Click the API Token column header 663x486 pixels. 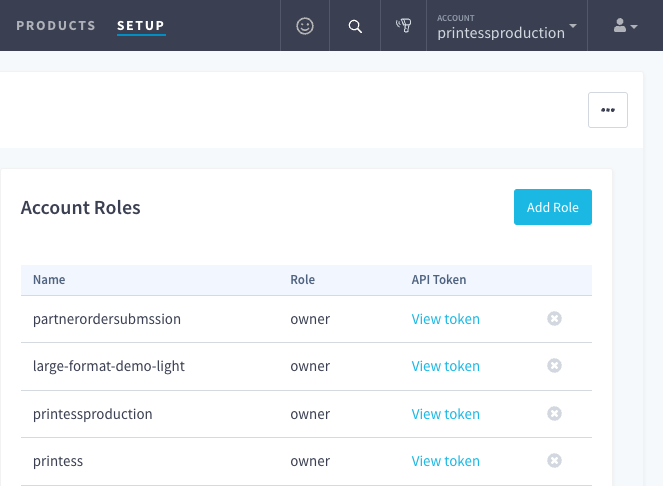(439, 280)
